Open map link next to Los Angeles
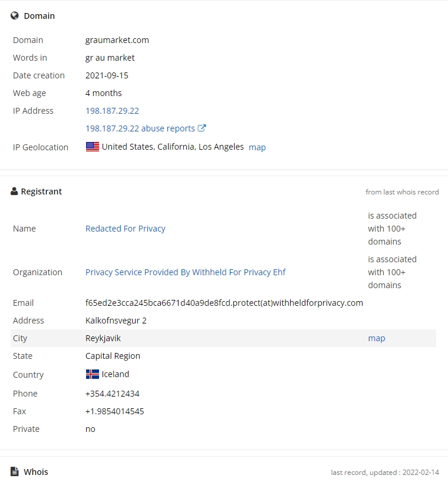448x482 pixels. tap(257, 147)
